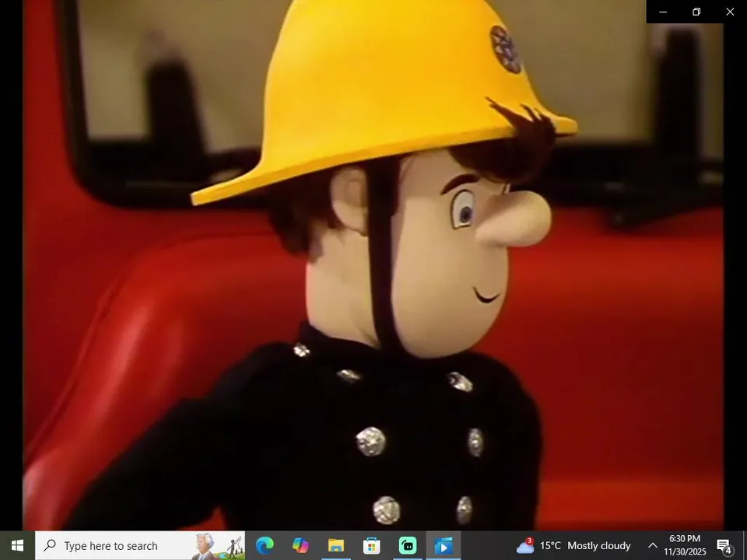Restore down the video player window
This screenshot has height=560, width=747.
pyautogui.click(x=696, y=12)
